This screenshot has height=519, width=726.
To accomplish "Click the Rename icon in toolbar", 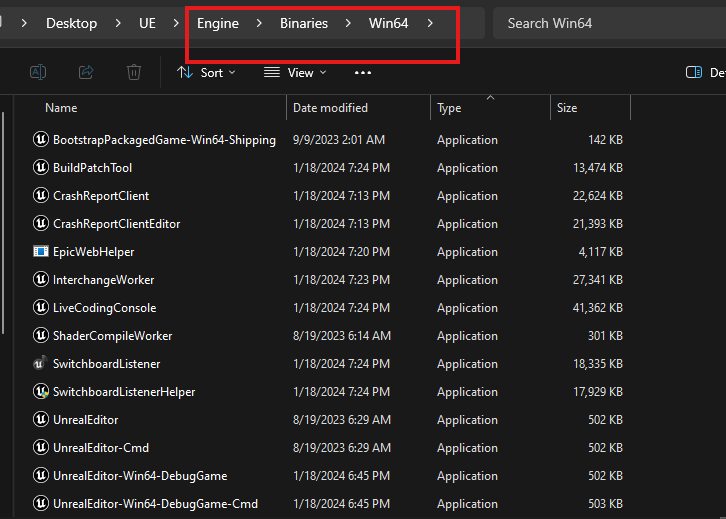I will click(x=38, y=72).
